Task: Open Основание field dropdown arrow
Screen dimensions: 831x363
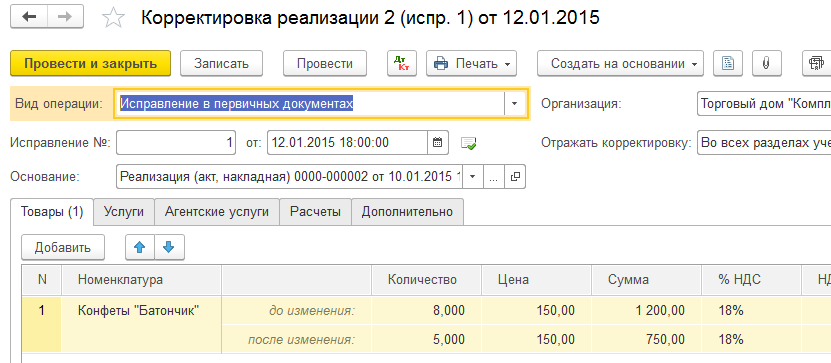Action: tap(473, 176)
